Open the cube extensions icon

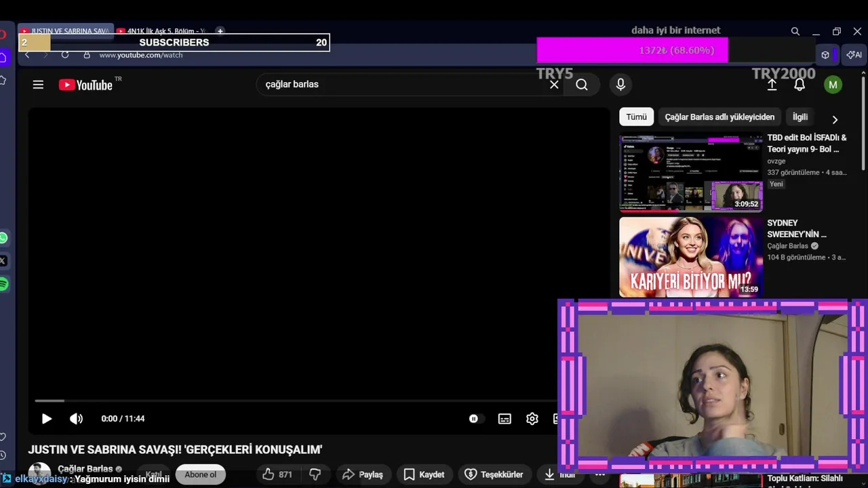click(825, 55)
